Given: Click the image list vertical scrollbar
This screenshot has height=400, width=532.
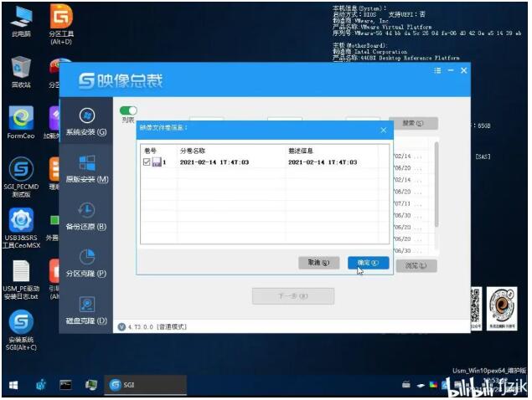Looking at the screenshot, I should [x=436, y=184].
